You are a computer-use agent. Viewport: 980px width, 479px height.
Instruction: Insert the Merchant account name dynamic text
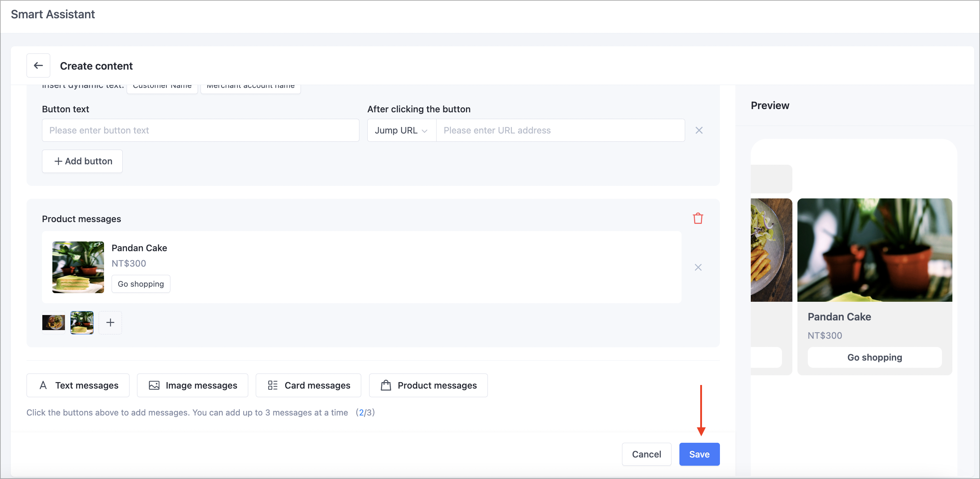(x=250, y=88)
